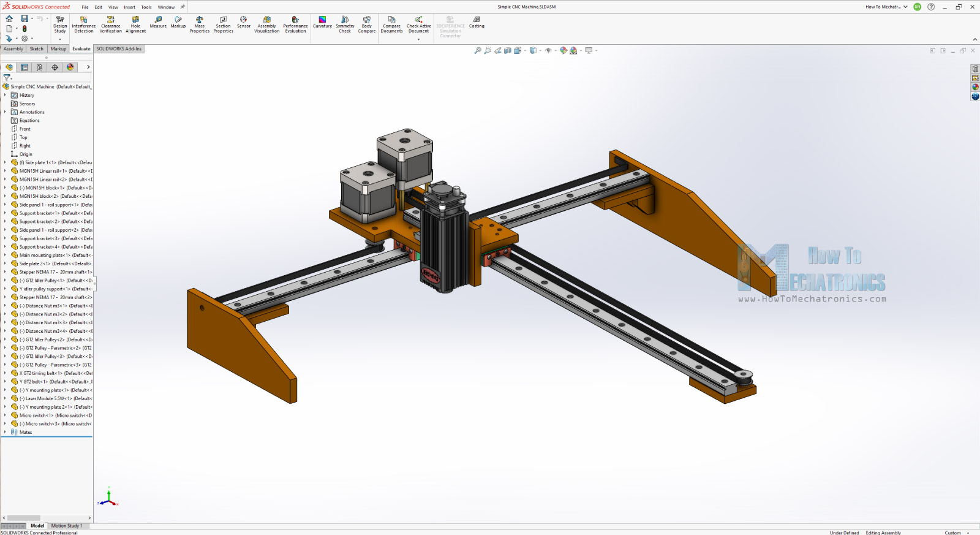980x535 pixels.
Task: Expand the Main mounting plate<1> tree node
Action: click(x=5, y=256)
